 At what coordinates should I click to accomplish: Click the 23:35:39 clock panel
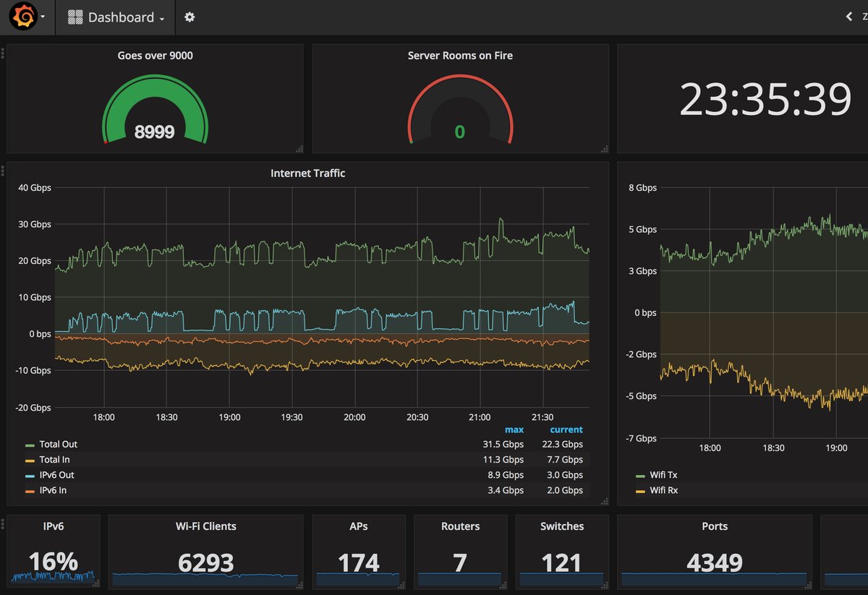pos(765,100)
